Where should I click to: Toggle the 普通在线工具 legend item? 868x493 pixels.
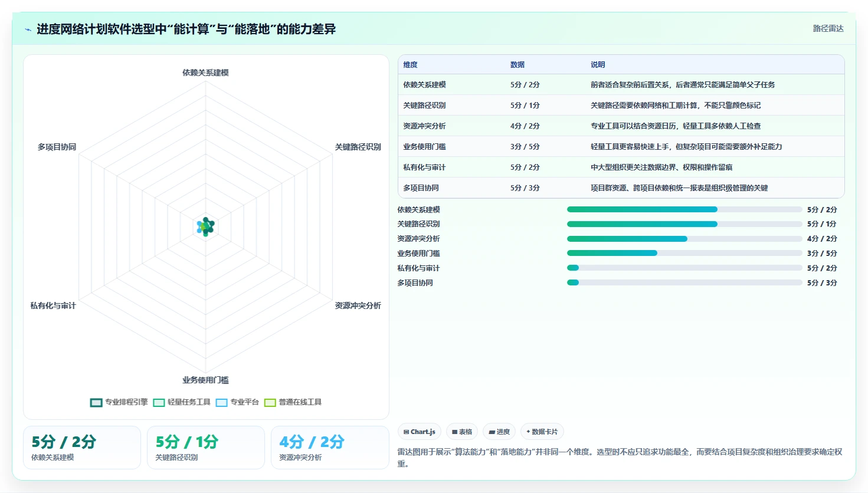pos(293,402)
